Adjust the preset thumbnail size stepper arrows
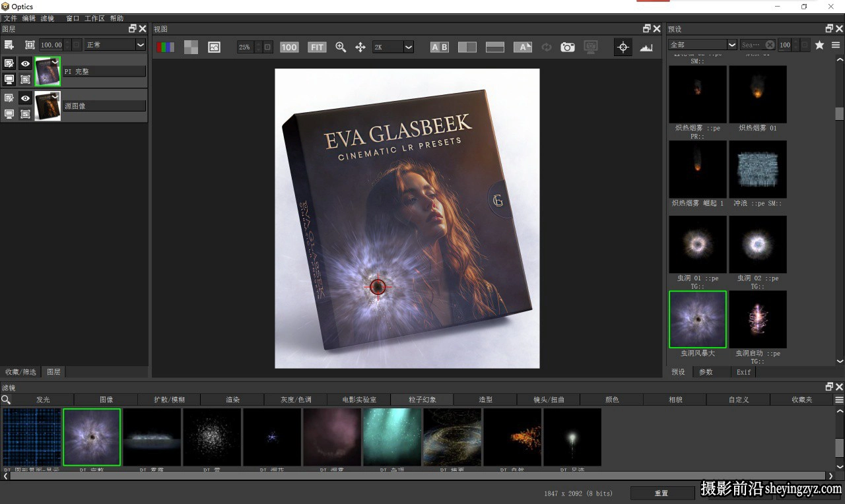The image size is (845, 504). tap(795, 45)
